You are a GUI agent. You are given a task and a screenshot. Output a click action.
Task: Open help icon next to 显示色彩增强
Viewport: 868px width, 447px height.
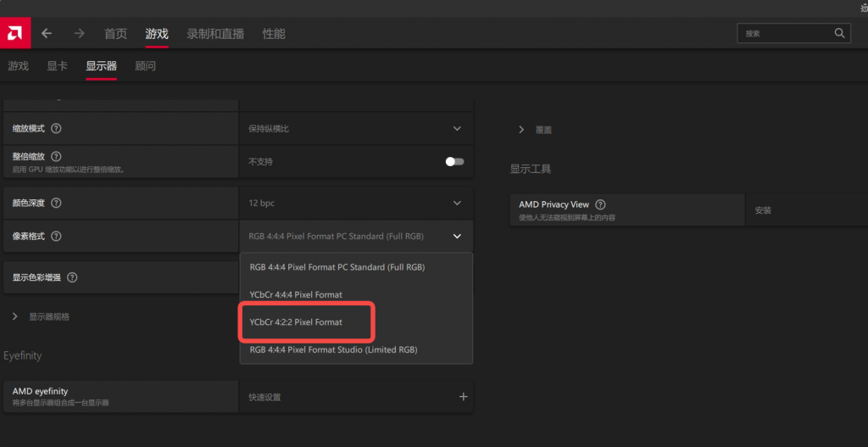[72, 277]
